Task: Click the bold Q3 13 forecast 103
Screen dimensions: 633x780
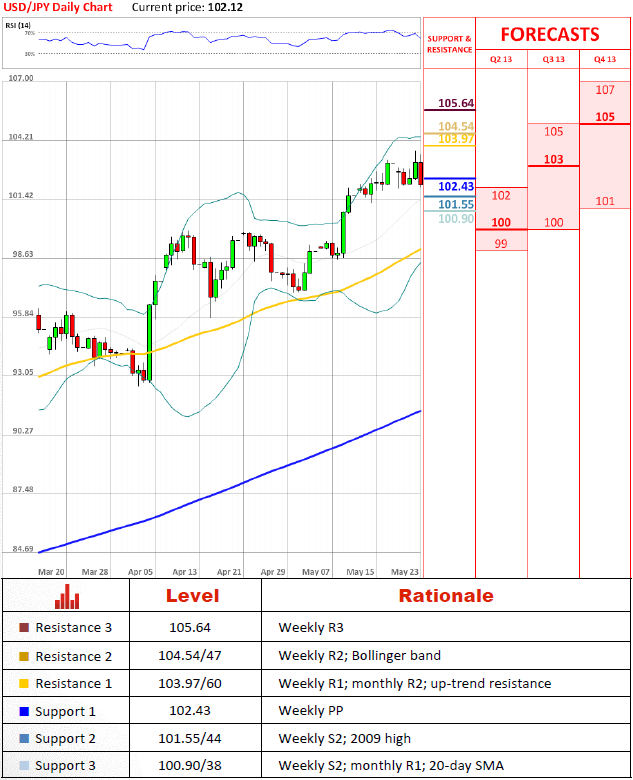Action: click(553, 159)
